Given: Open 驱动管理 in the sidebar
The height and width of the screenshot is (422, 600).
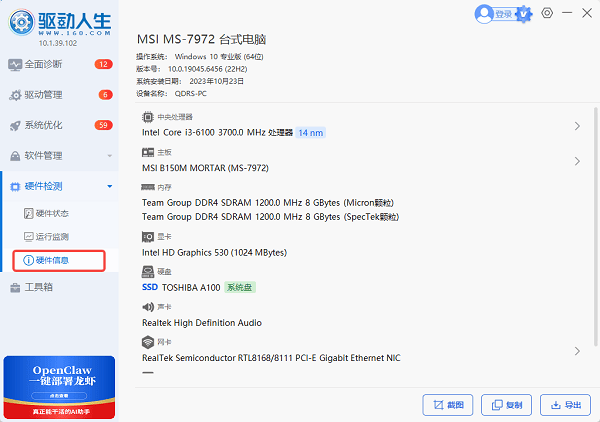Looking at the screenshot, I should point(43,95).
